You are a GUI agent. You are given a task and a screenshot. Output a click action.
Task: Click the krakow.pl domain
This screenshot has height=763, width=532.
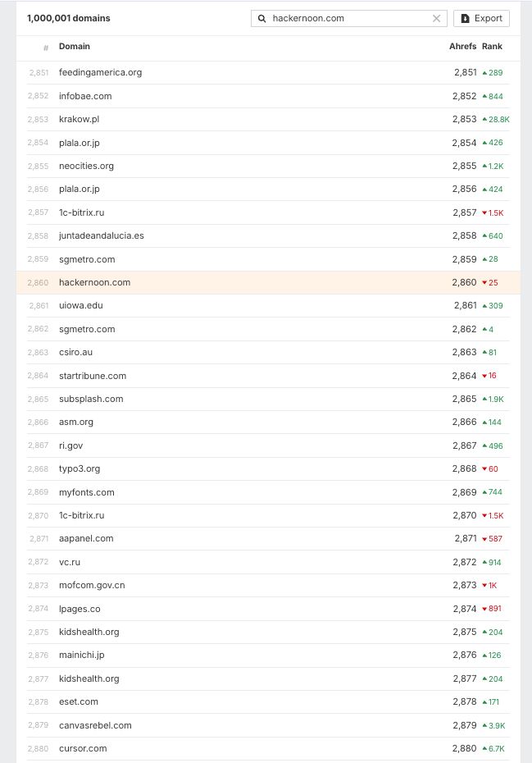(79, 119)
